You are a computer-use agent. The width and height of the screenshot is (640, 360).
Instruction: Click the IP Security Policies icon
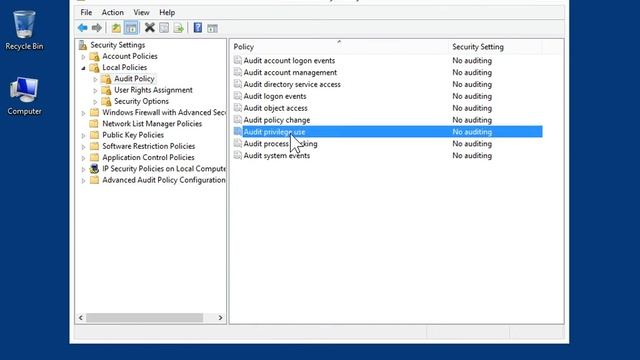[x=94, y=169]
